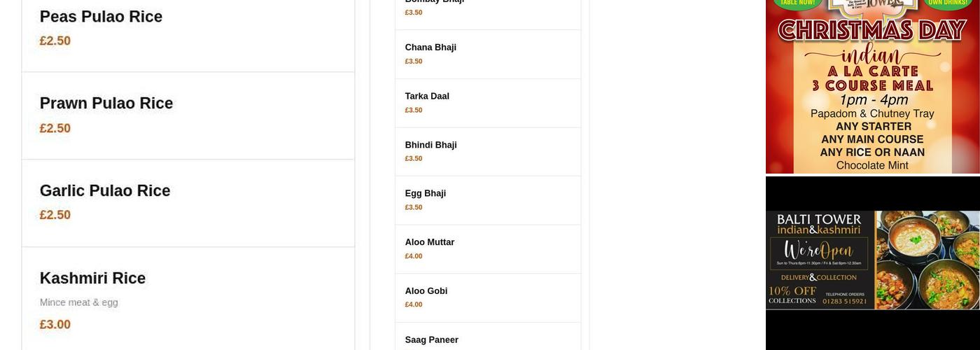980x350 pixels.
Task: Open the Aloo Gobi item
Action: pyautogui.click(x=426, y=291)
